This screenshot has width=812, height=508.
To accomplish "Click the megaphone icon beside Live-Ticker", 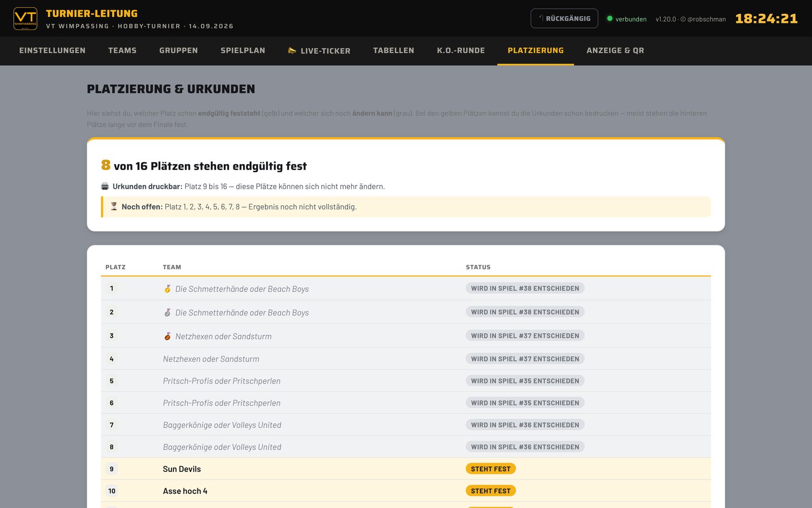I will coord(292,50).
